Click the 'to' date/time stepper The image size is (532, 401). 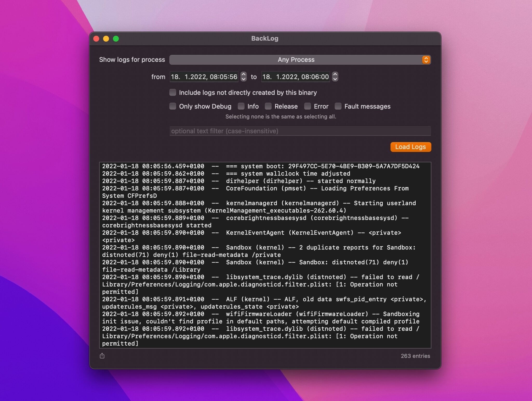tap(335, 77)
